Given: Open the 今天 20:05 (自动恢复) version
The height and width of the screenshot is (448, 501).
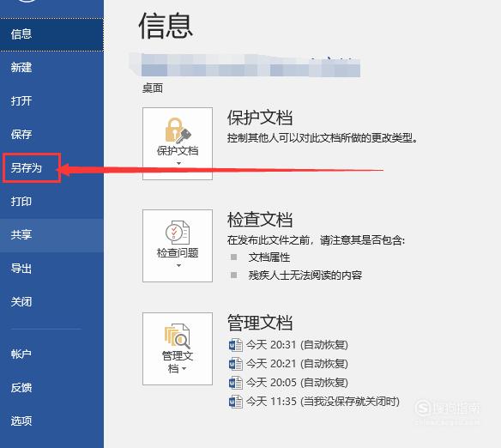Looking at the screenshot, I should [x=288, y=383].
